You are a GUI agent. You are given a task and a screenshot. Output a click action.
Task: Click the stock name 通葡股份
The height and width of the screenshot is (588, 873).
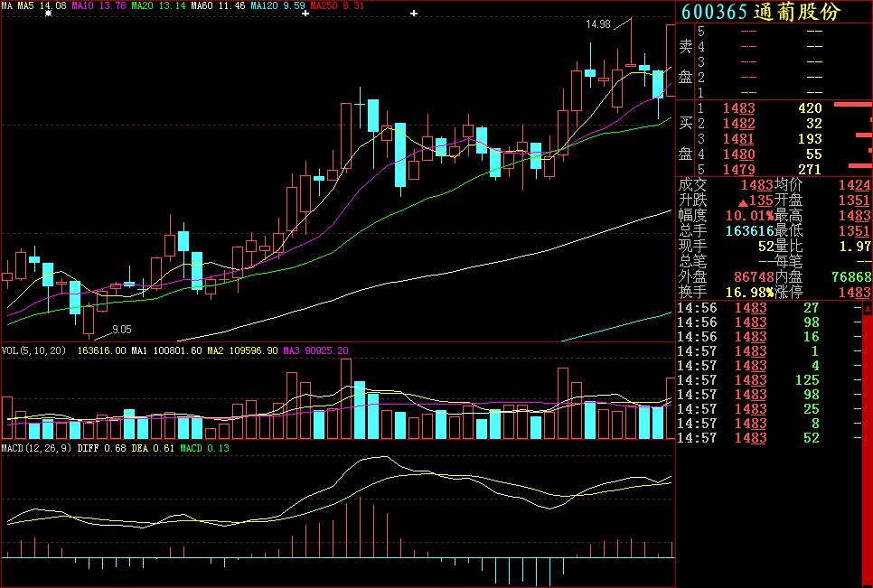tap(798, 12)
